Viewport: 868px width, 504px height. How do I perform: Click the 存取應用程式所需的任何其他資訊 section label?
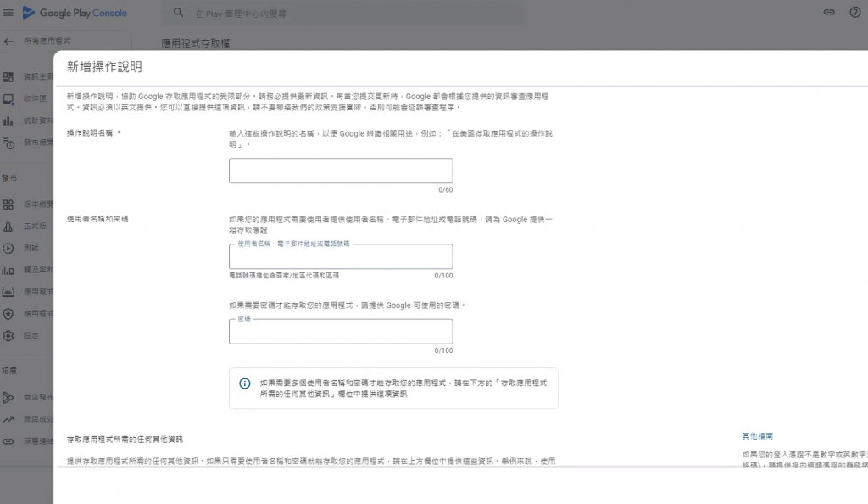[x=125, y=440]
